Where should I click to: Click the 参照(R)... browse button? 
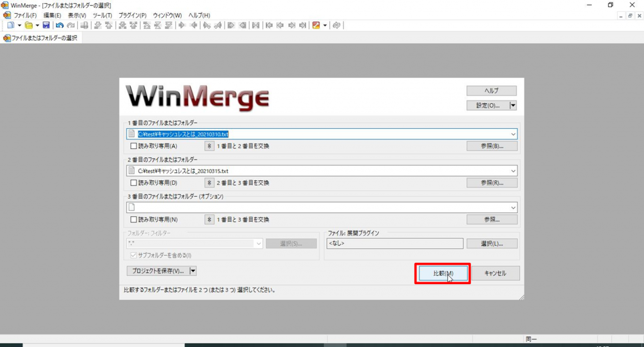tap(492, 183)
